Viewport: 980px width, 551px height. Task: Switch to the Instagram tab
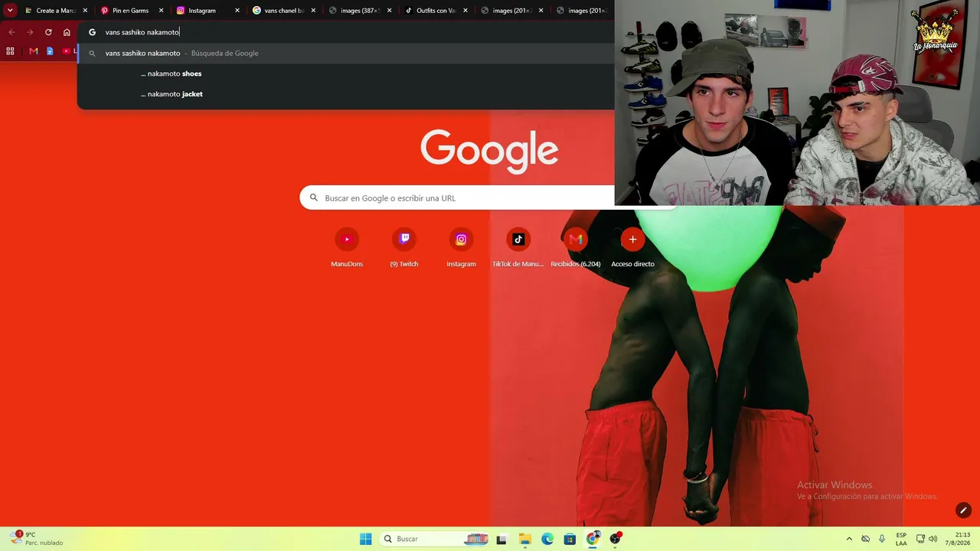(207, 11)
